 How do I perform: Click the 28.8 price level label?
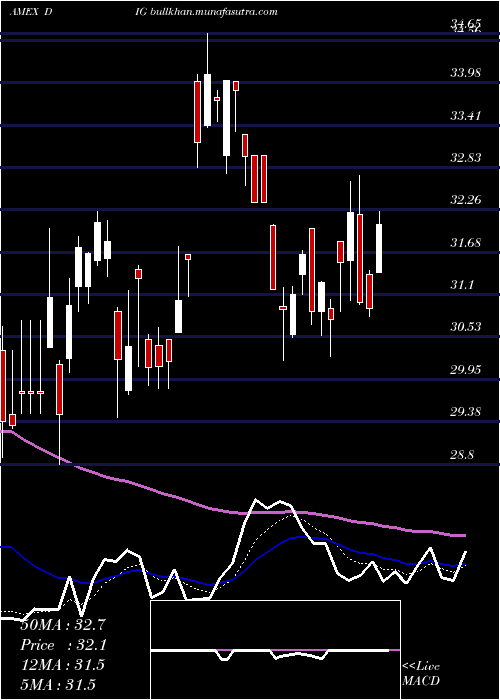pos(462,454)
